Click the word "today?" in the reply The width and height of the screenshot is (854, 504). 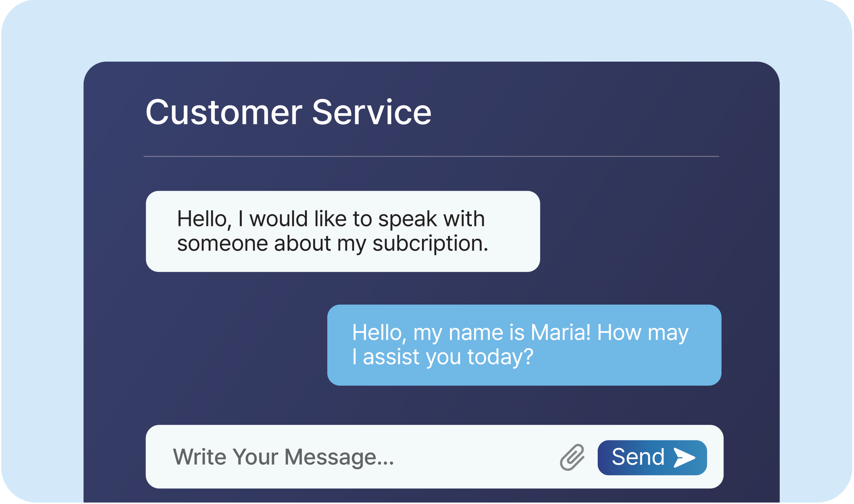click(x=500, y=358)
